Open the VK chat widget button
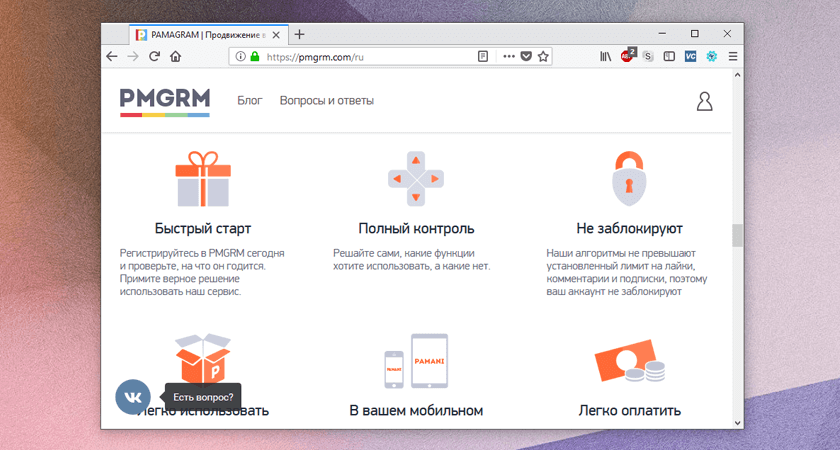The height and width of the screenshot is (450, 840). coord(133,397)
